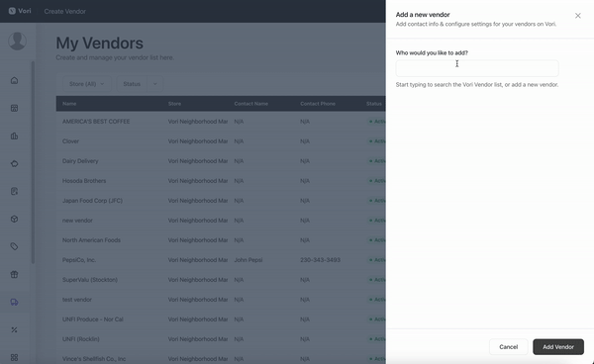The height and width of the screenshot is (364, 594).
Task: Open the price tag icon in sidebar
Action: coord(14,246)
